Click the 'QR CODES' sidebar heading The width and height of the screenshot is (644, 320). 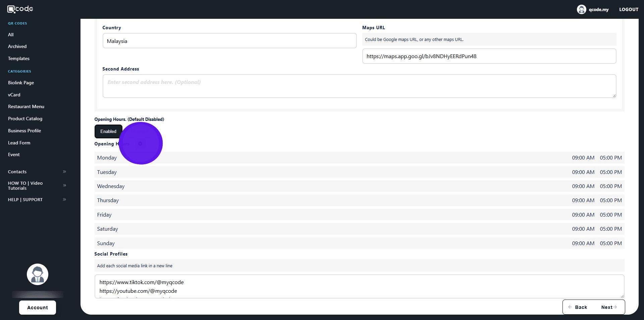(17, 23)
